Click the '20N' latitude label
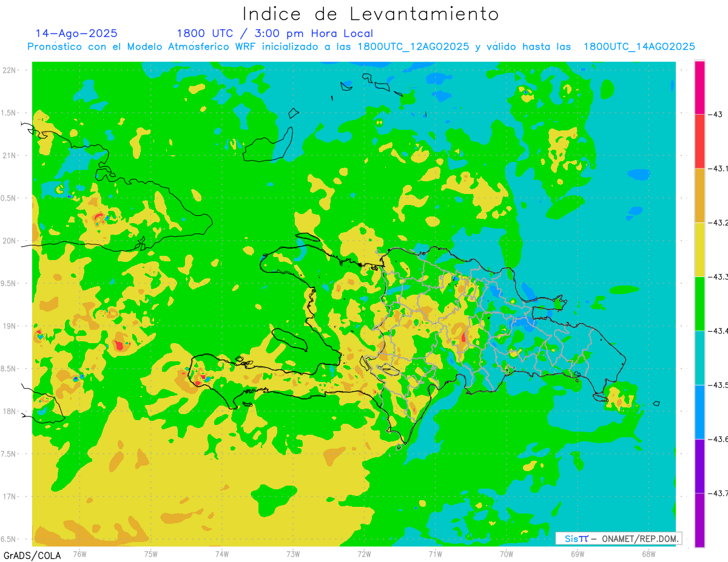Image resolution: width=728 pixels, height=562 pixels. tap(10, 241)
